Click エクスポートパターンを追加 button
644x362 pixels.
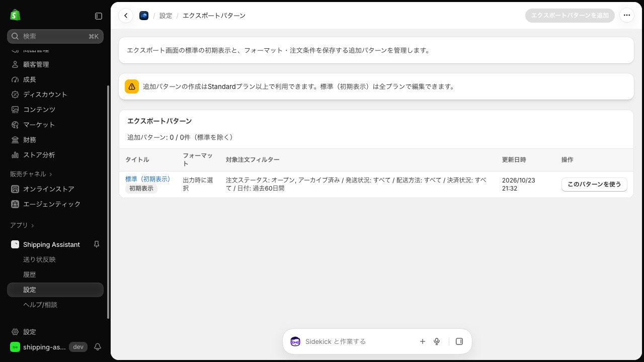pyautogui.click(x=570, y=16)
